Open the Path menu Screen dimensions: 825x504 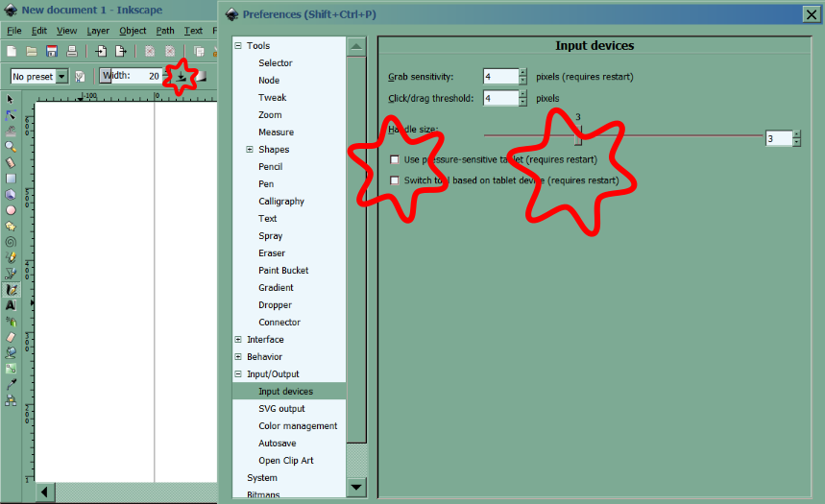165,31
